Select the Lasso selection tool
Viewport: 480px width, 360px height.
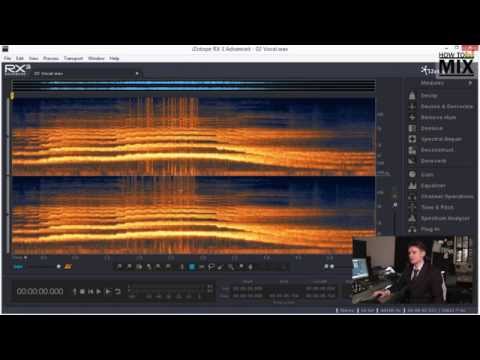coord(211,267)
